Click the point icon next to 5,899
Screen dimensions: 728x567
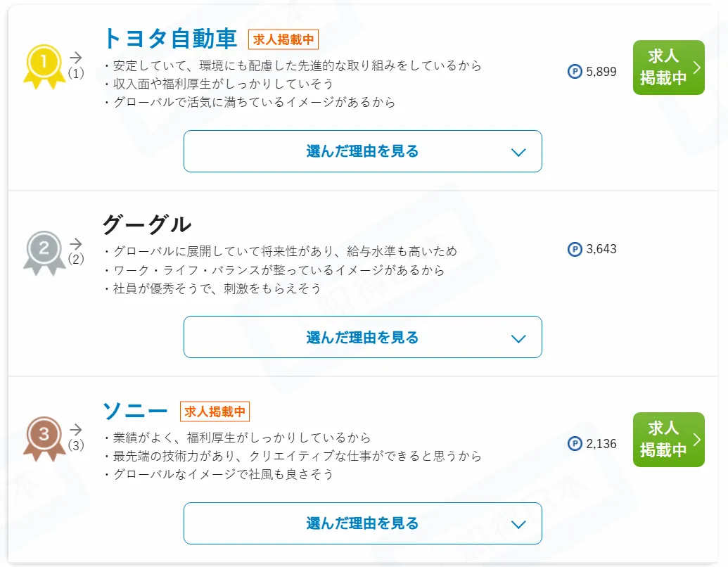[575, 71]
